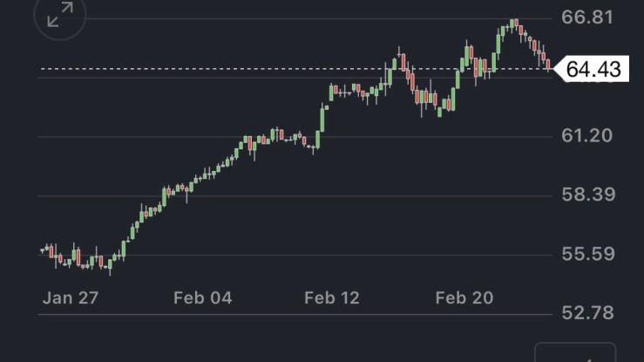Click the first candlestick on the left edge
The width and height of the screenshot is (644, 362).
(x=43, y=250)
